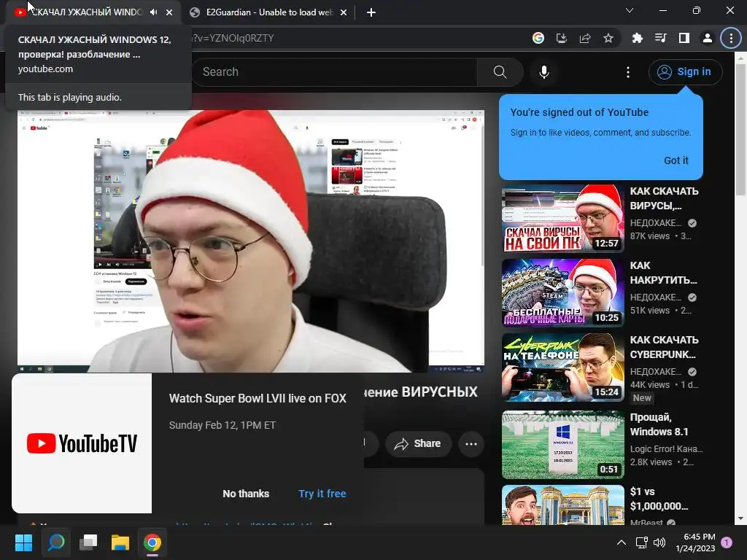Open a new browser tab

[371, 12]
